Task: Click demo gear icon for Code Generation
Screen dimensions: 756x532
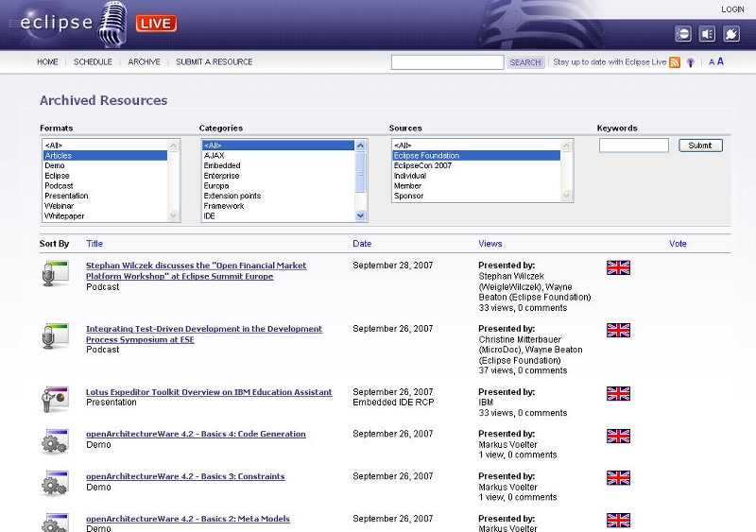Action: pyautogui.click(x=55, y=441)
